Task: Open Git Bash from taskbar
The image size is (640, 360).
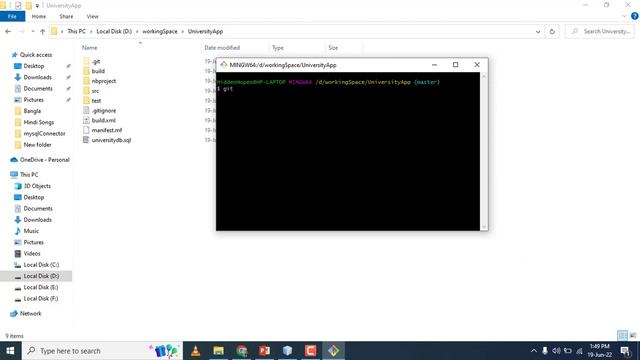Action: 333,351
